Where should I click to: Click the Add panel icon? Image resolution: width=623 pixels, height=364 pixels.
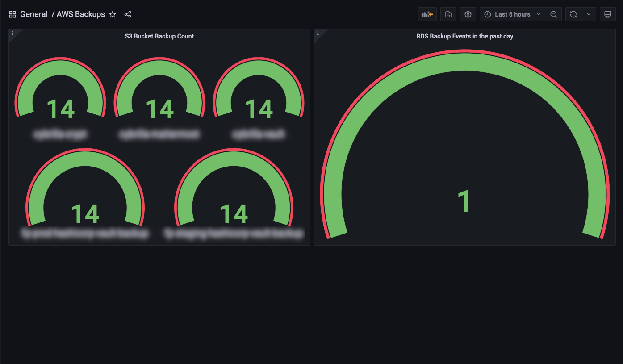[427, 14]
